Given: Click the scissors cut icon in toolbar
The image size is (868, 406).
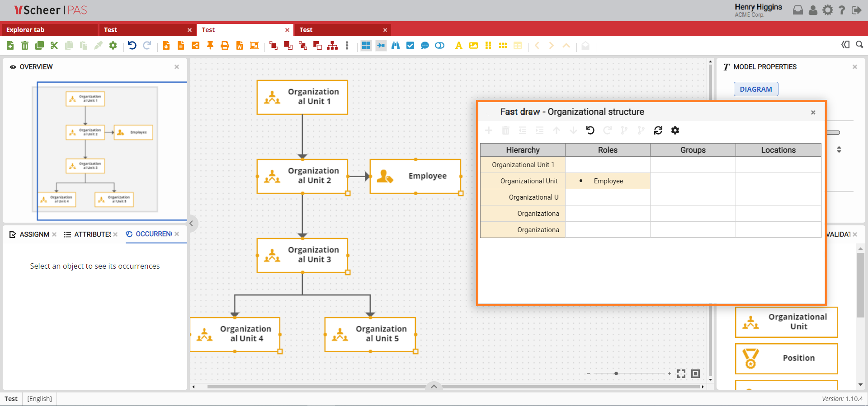Looking at the screenshot, I should (54, 46).
